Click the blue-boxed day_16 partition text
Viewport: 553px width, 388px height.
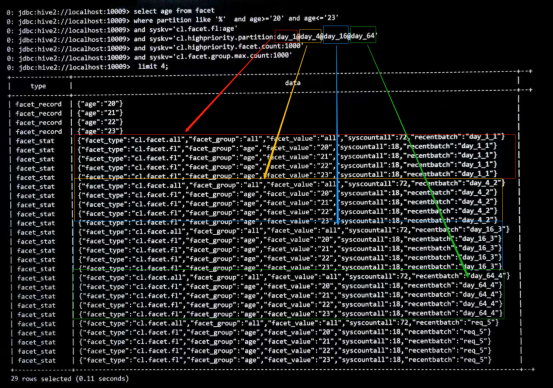coord(335,36)
